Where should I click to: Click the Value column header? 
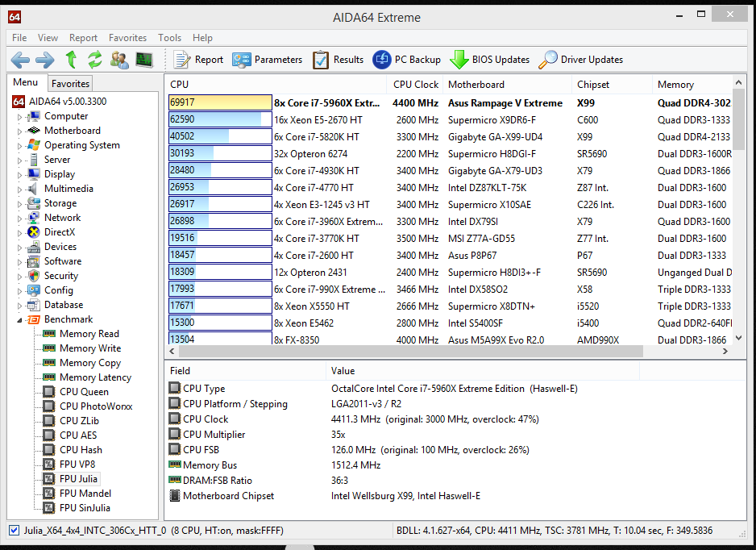483,370
